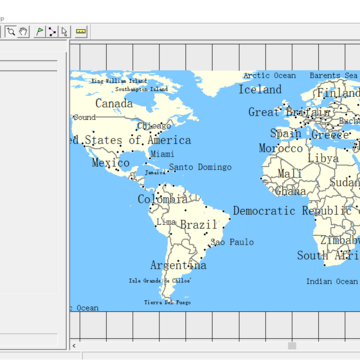The height and width of the screenshot is (360, 360).
Task: Click the Spain label on the map
Action: [286, 133]
